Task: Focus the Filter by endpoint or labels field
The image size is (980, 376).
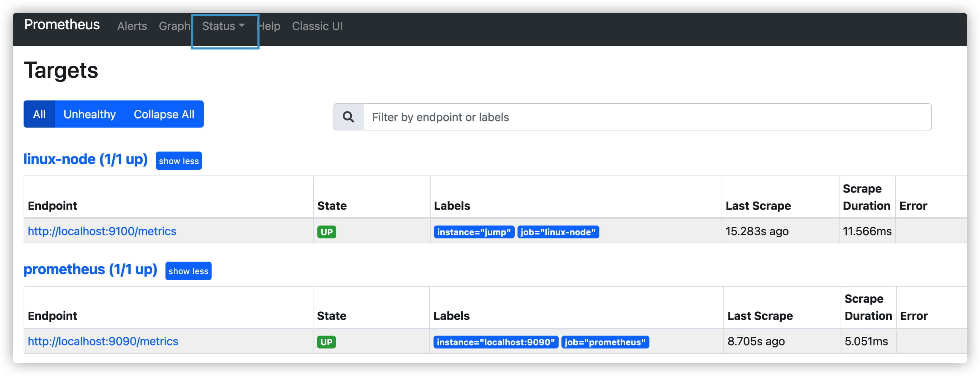Action: pos(647,117)
